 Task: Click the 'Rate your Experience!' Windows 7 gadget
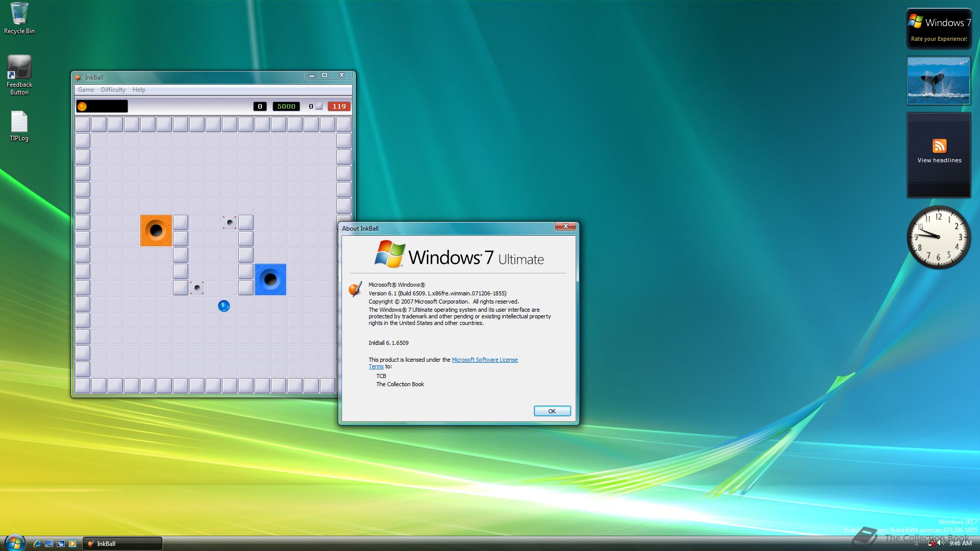coord(939,29)
